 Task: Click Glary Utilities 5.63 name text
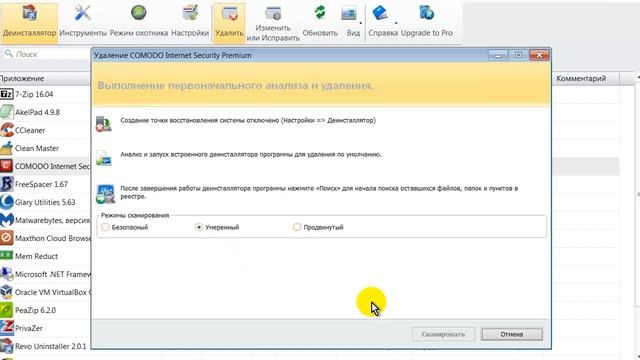pos(45,202)
